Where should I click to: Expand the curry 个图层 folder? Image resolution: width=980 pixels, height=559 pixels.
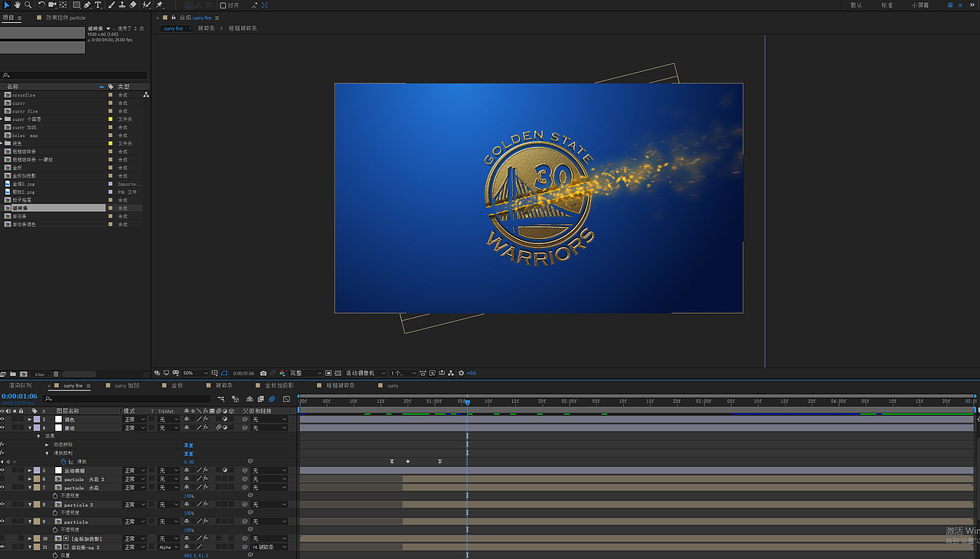coord(2,119)
